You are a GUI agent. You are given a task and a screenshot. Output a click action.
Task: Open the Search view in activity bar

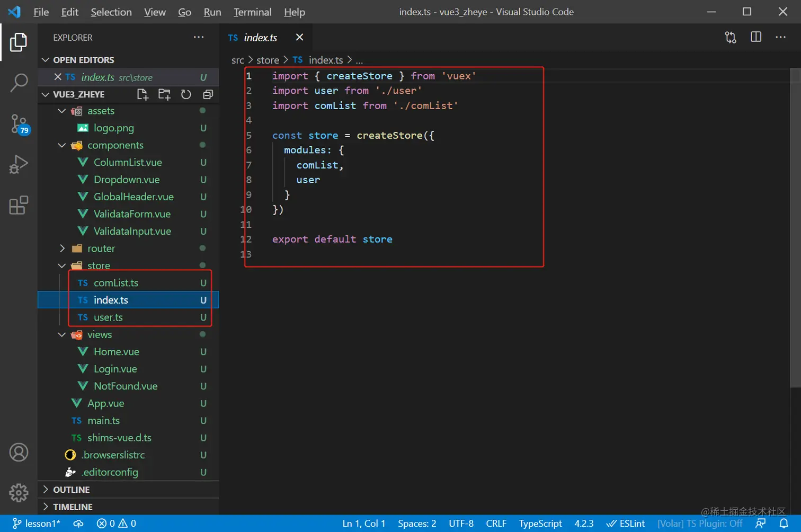(19, 83)
